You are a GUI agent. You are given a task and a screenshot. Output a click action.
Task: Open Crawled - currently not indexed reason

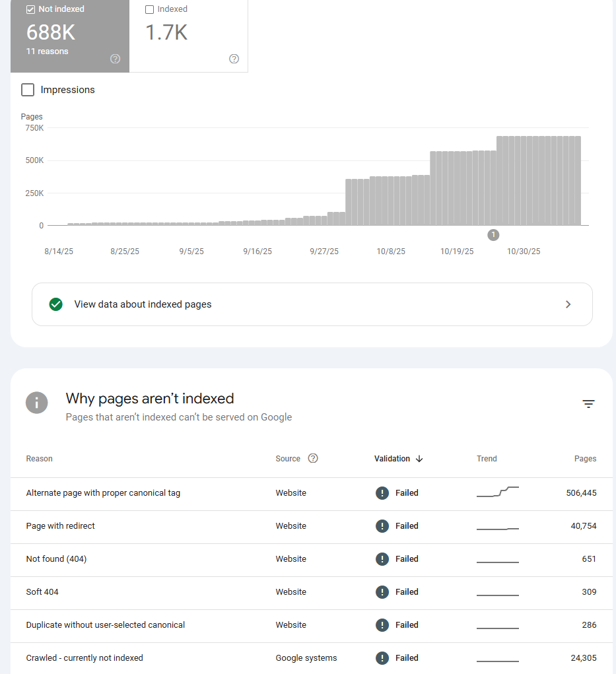(85, 658)
